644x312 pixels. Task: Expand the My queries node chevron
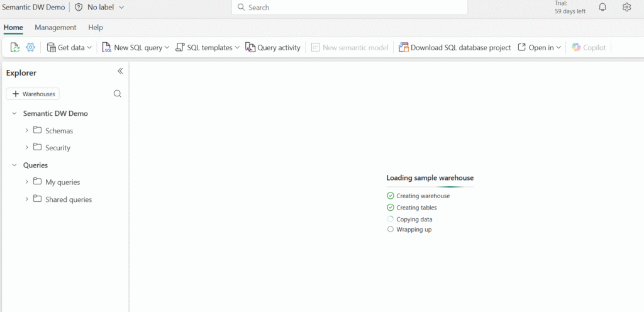pyautogui.click(x=26, y=182)
